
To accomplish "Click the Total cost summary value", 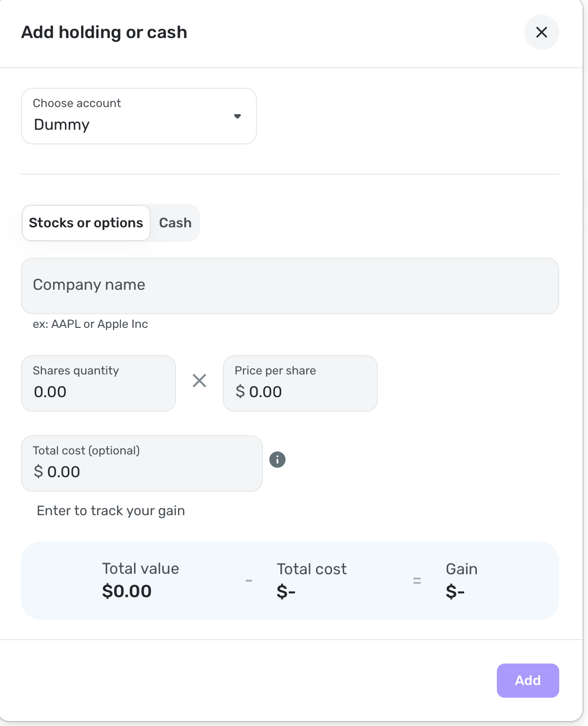I will click(286, 591).
